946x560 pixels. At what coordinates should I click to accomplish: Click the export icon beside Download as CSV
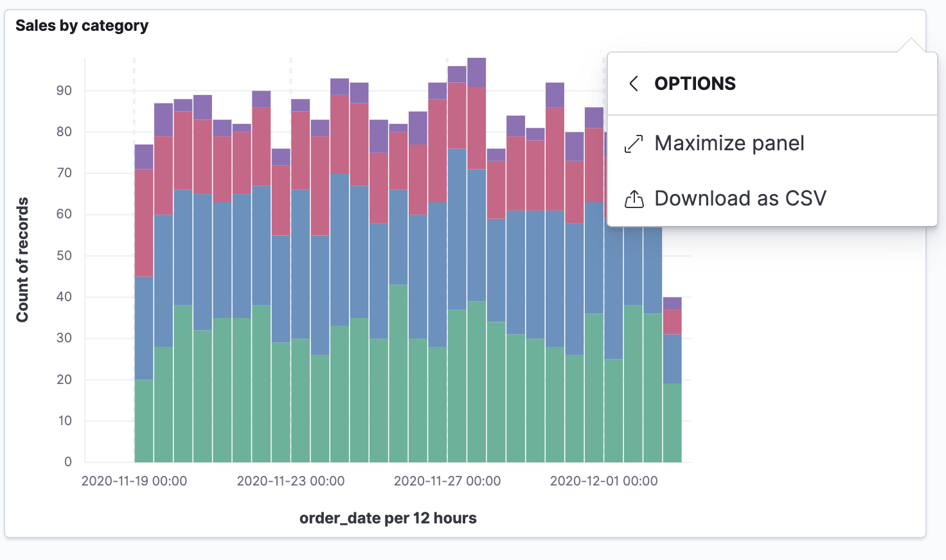(x=634, y=200)
